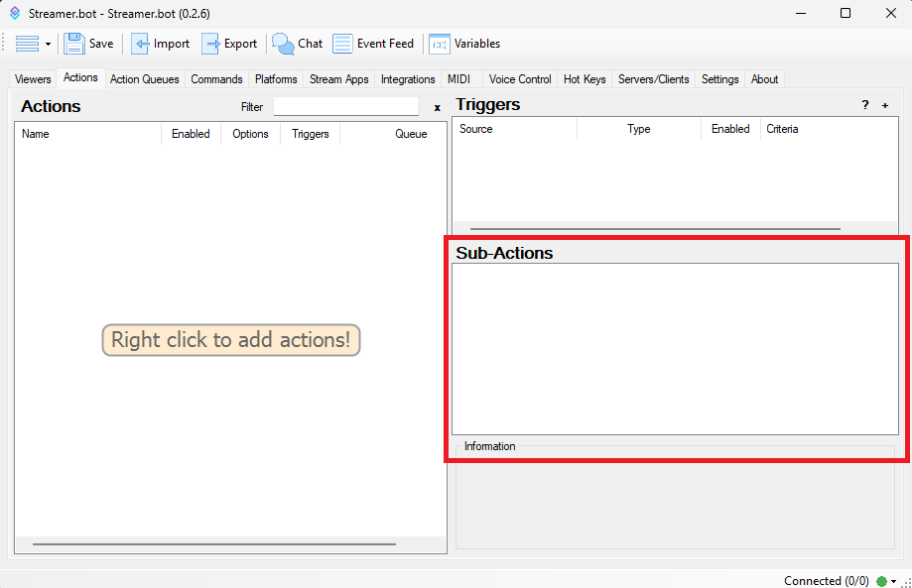
Task: Click the green connection status dot
Action: tap(881, 581)
